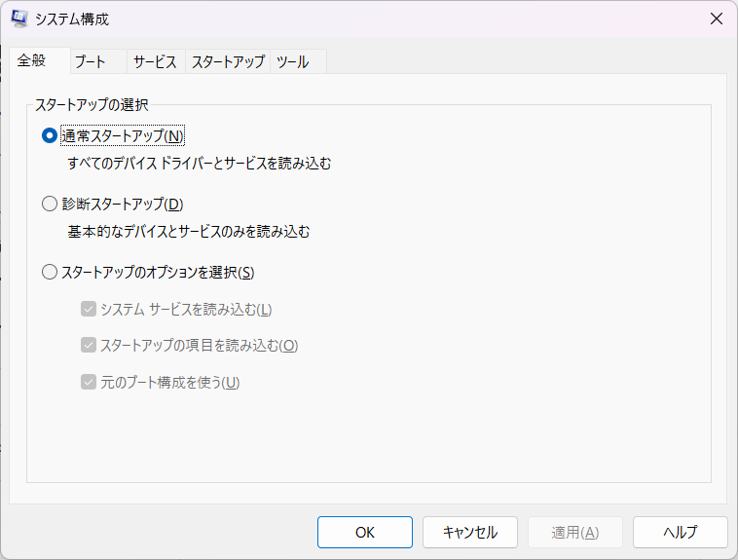738x560 pixels.
Task: Open the ブート tab
Action: [x=91, y=61]
